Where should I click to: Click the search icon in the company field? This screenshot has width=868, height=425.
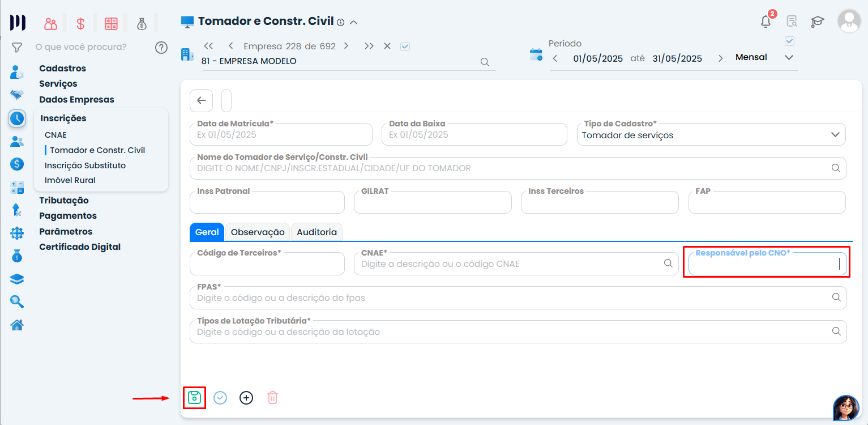[485, 62]
